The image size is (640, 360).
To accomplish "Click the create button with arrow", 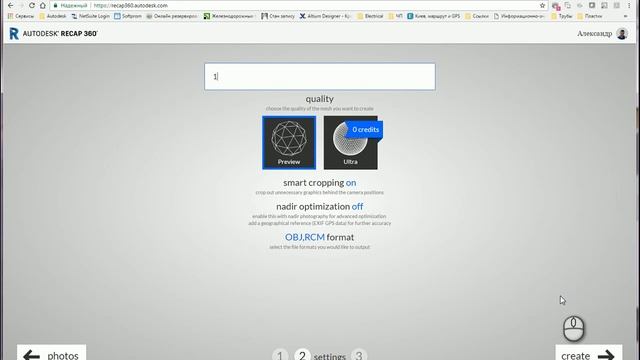I will (589, 353).
